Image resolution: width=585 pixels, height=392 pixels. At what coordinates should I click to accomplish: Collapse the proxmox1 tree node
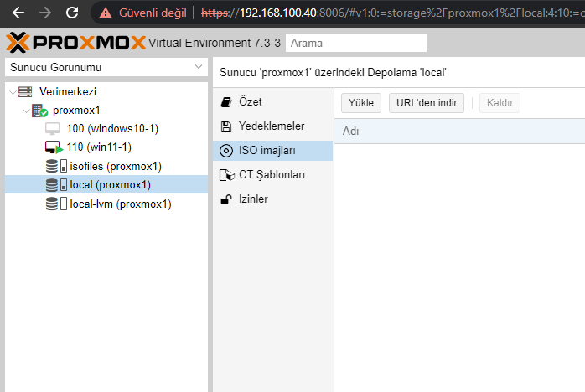pyautogui.click(x=24, y=111)
